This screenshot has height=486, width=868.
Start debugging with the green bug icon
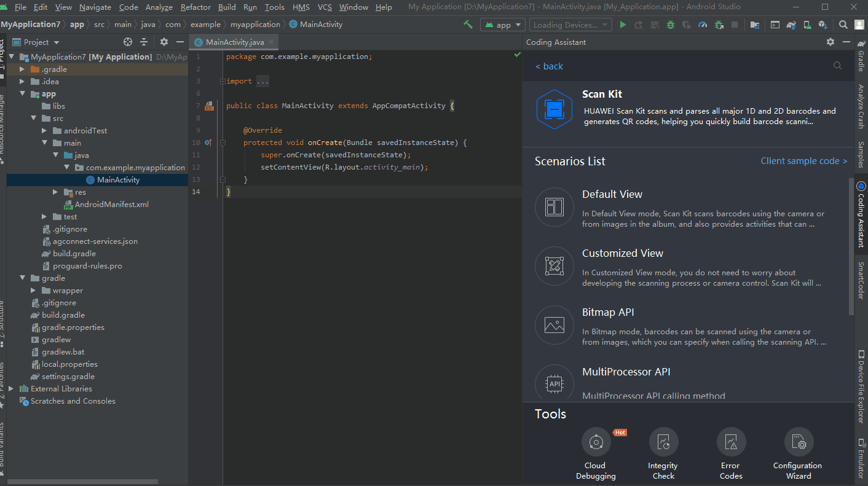[671, 25]
